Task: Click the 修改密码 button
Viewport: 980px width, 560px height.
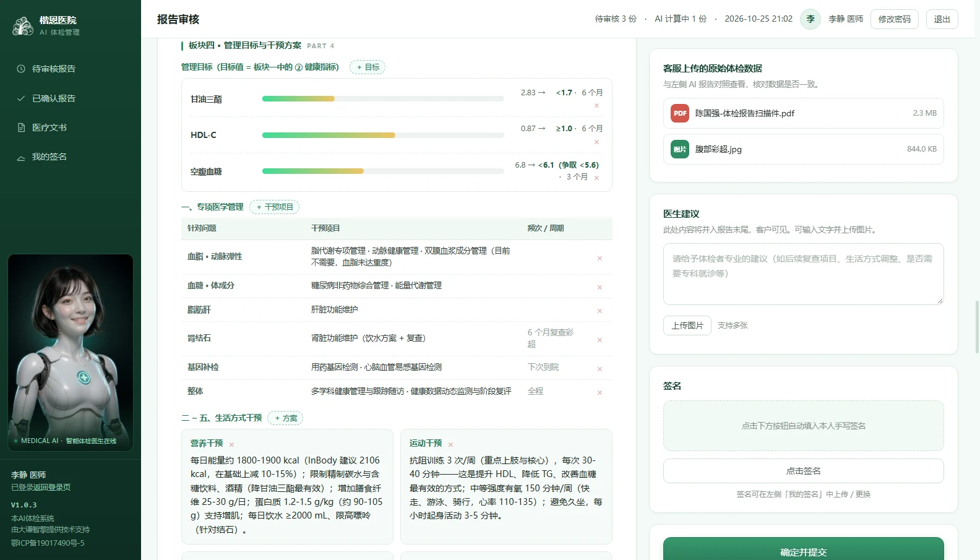Action: click(894, 19)
